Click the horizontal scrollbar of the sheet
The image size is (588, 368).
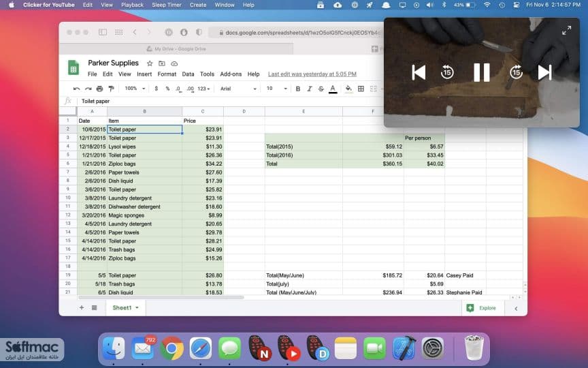click(161, 297)
